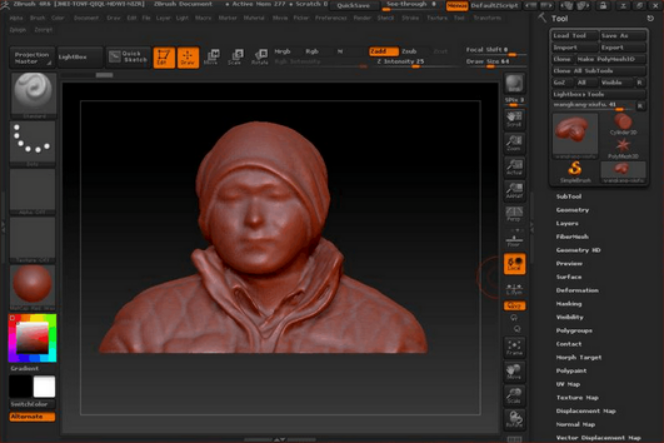Select the Edit mode button
The image size is (664, 443).
[163, 57]
